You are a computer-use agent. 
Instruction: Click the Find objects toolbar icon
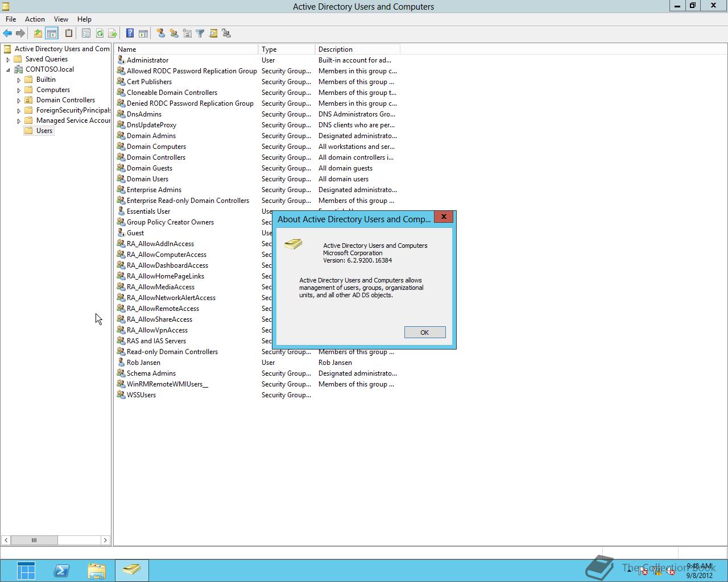(x=213, y=34)
